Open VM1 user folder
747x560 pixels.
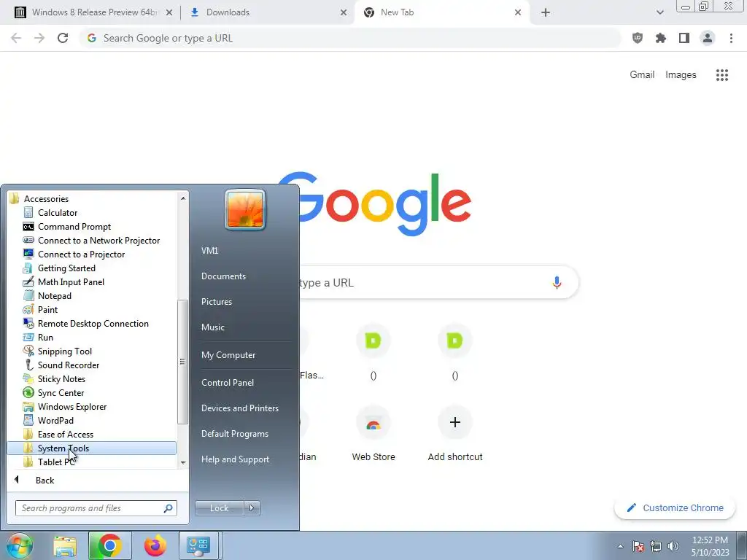[209, 251]
